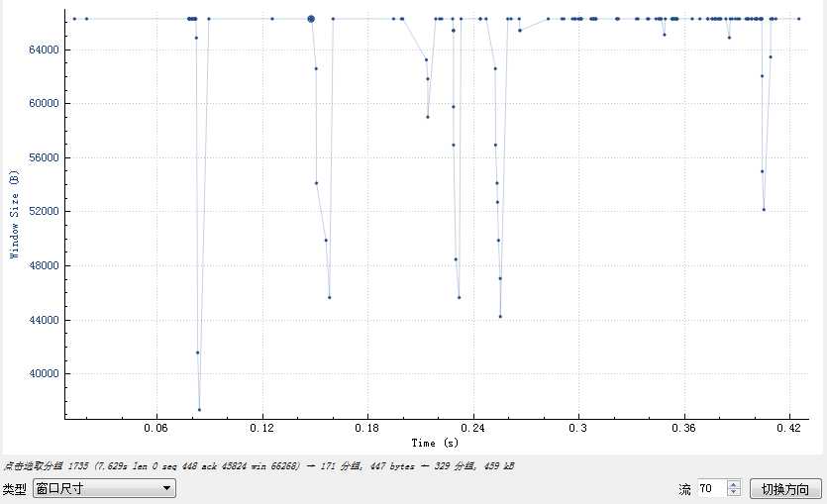Decrement the stream number with the down arrow
This screenshot has height=504, width=827.
(x=734, y=492)
